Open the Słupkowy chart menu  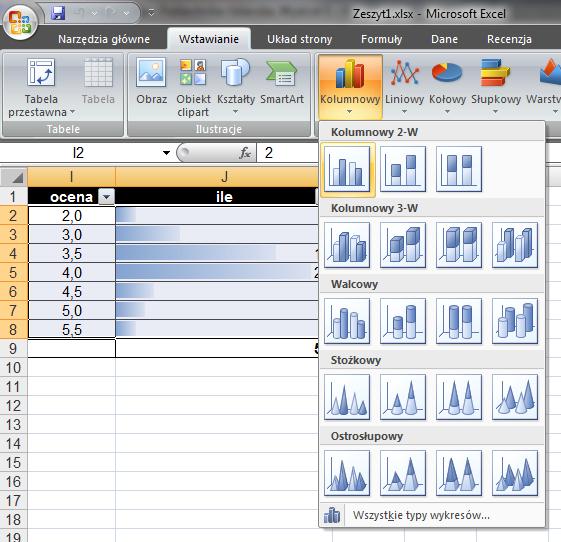click(496, 87)
